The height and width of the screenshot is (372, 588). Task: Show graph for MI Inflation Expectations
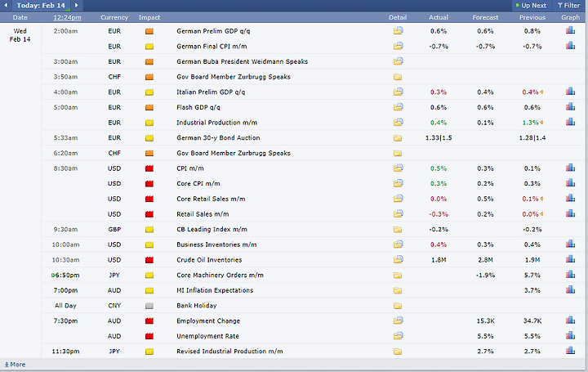pyautogui.click(x=570, y=289)
